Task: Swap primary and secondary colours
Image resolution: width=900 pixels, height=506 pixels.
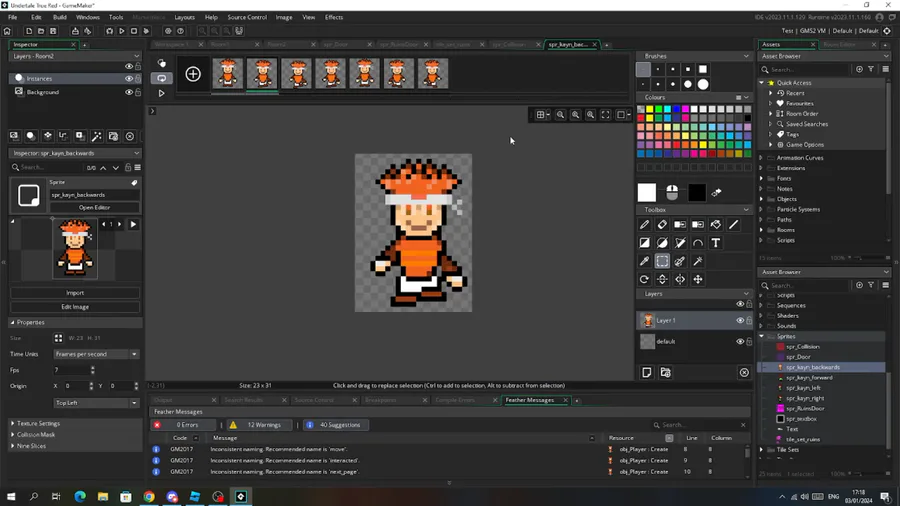Action: click(x=716, y=193)
